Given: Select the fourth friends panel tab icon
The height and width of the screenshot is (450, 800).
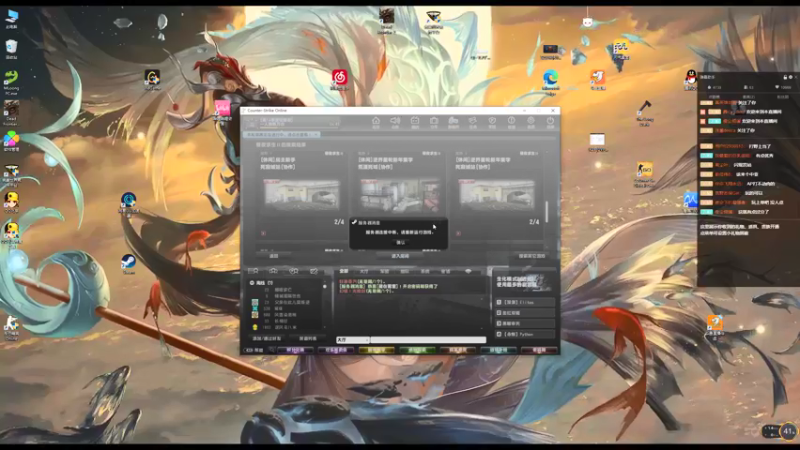Looking at the screenshot, I should point(314,271).
